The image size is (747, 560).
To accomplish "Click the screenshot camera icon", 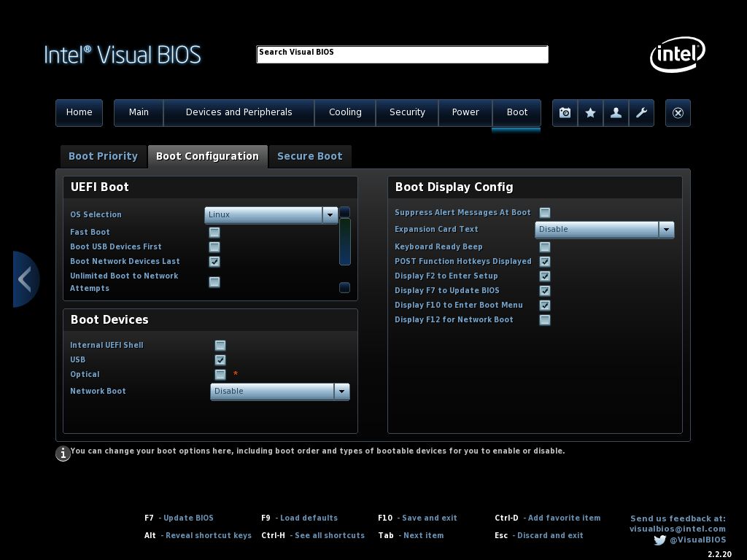I will (565, 112).
